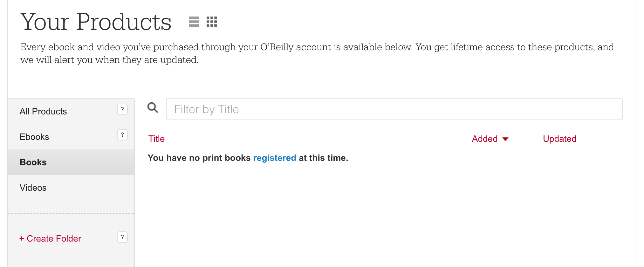Open help tooltip beside Ebooks

coord(122,135)
